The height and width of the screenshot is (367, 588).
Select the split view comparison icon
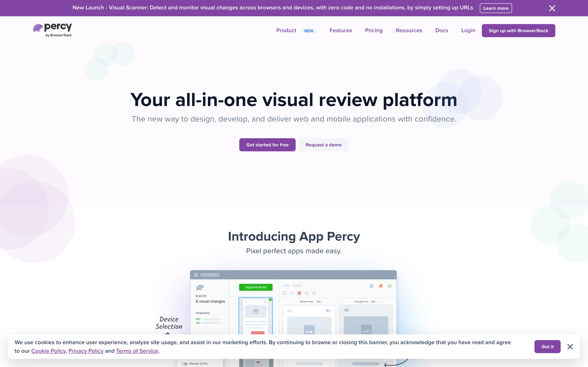285,293
